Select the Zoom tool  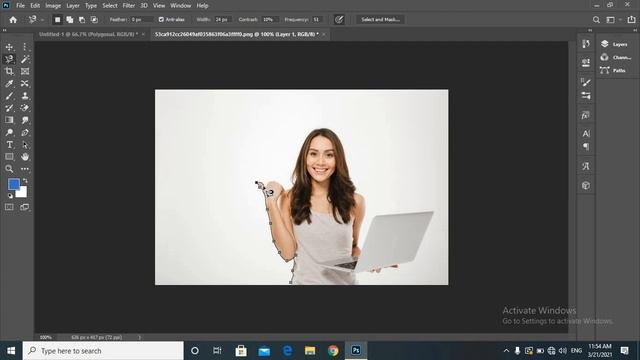coord(9,169)
